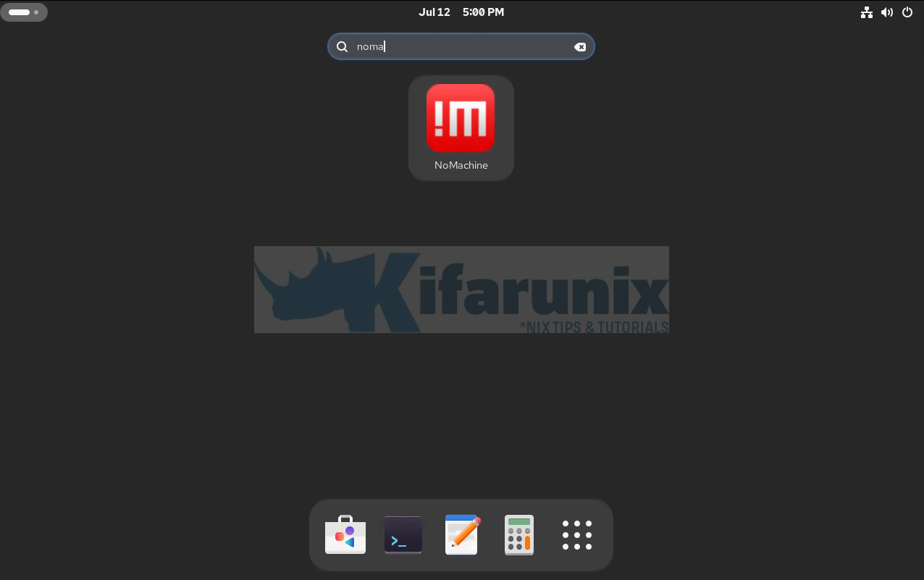Click the '5:00 PM' clock

tap(483, 12)
